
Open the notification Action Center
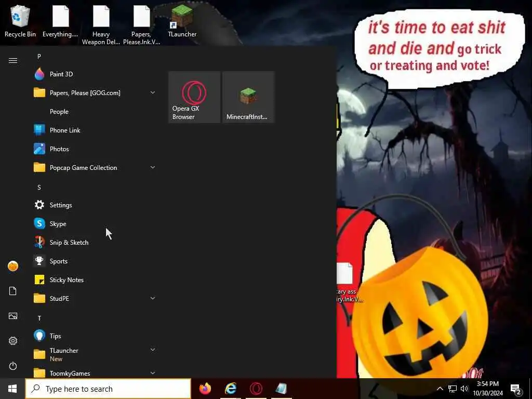pyautogui.click(x=516, y=389)
